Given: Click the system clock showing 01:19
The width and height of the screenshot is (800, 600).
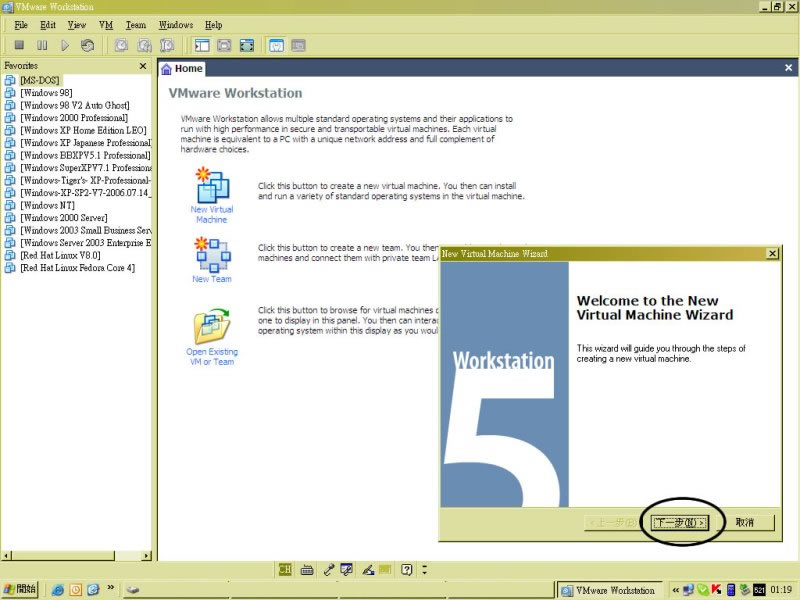Looking at the screenshot, I should 781,590.
